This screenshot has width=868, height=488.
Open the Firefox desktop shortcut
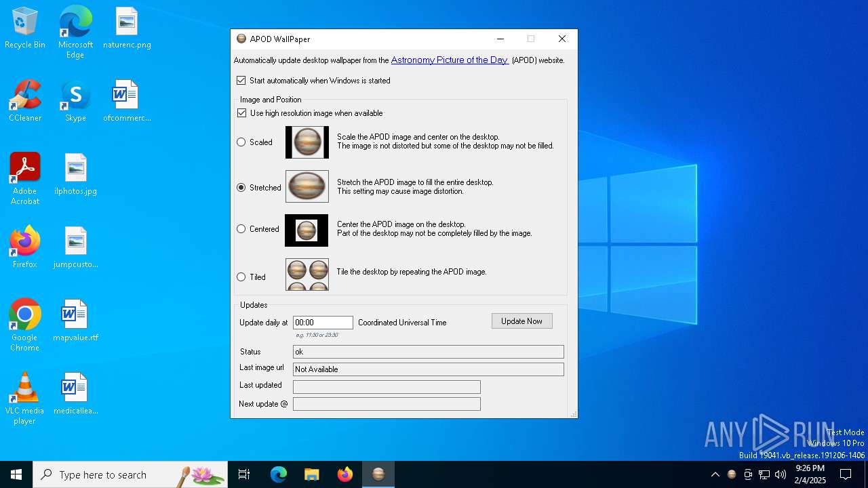(25, 247)
